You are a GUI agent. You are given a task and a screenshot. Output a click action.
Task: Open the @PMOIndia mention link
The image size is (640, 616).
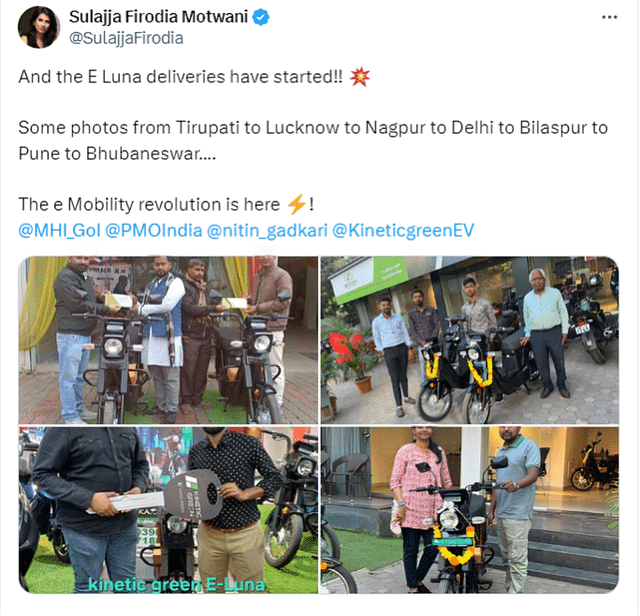point(153,230)
